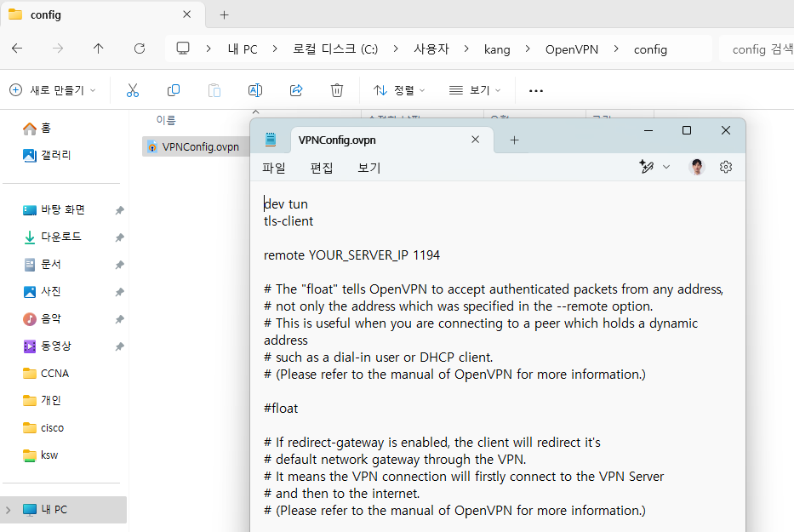794x532 pixels.
Task: Expand the chevron after kang breadcrumb
Action: click(x=528, y=49)
